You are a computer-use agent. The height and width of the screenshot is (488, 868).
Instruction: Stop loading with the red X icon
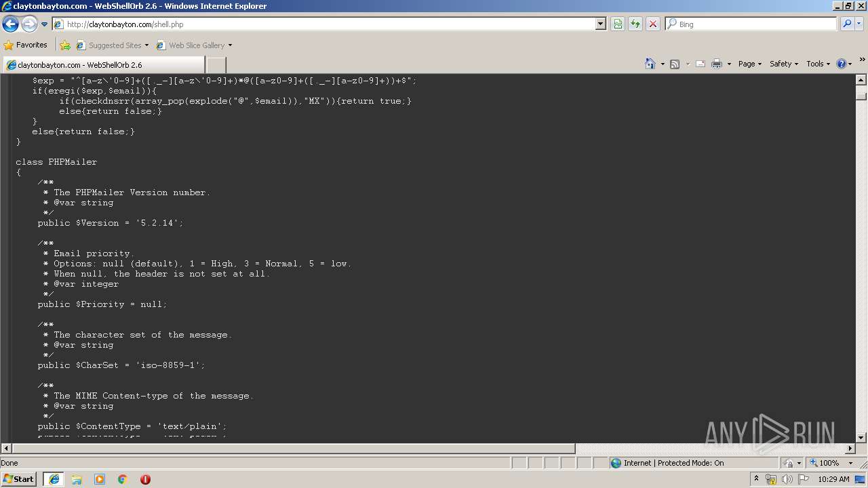[653, 24]
